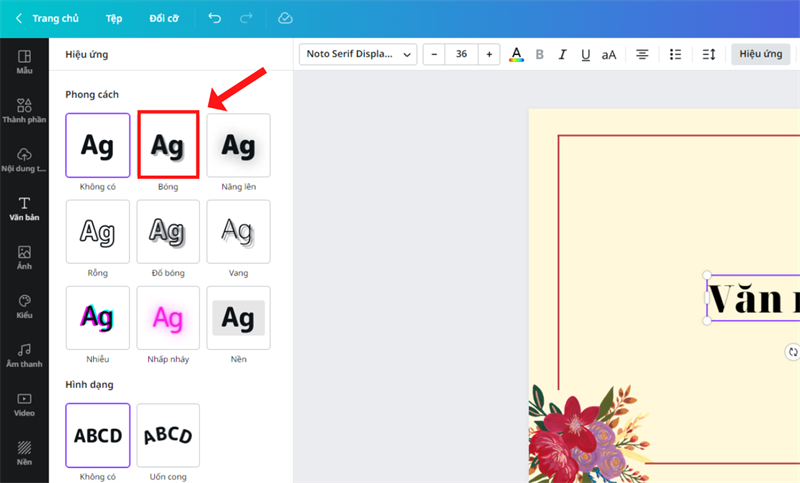Click the undo arrow icon
800x483 pixels.
point(215,18)
